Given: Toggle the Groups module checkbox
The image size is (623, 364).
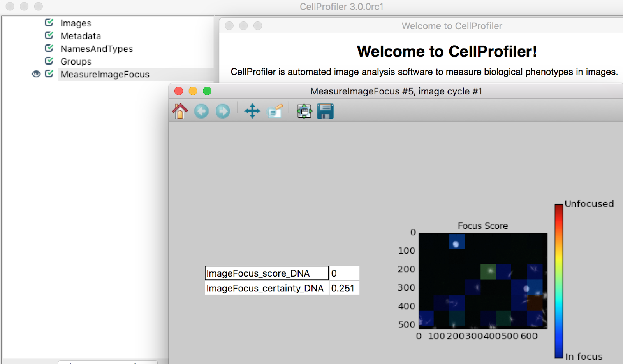Looking at the screenshot, I should [x=49, y=61].
